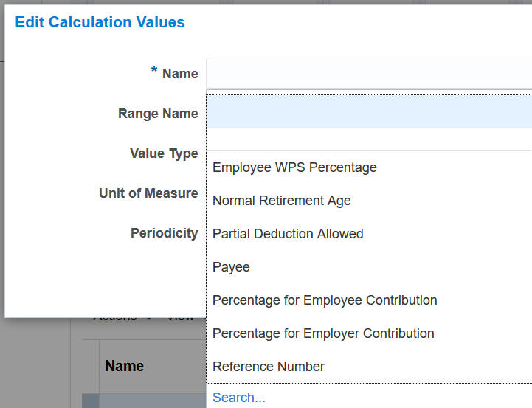Select the highlighted blank option in list
Image resolution: width=532 pixels, height=408 pixels.
pos(368,112)
